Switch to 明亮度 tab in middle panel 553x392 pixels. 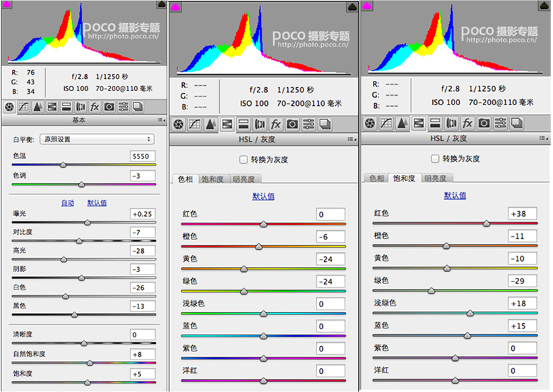(x=244, y=179)
